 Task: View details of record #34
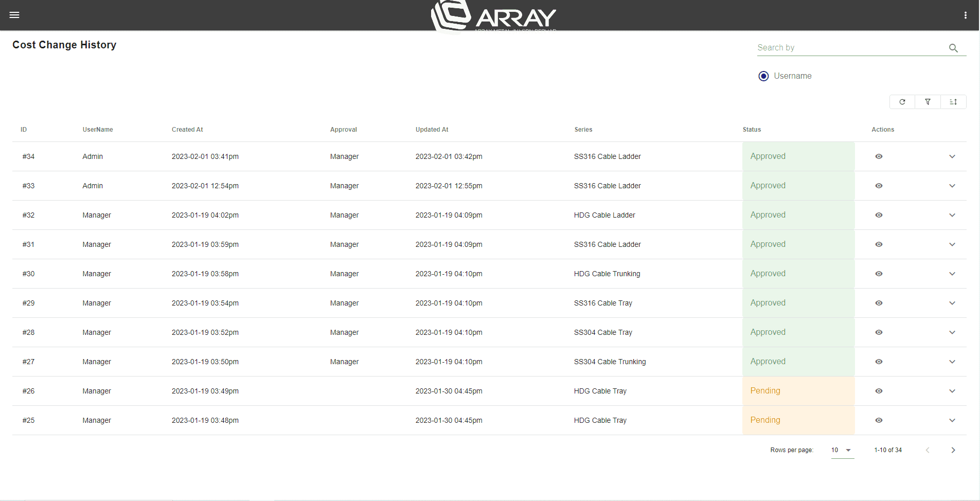pos(878,156)
